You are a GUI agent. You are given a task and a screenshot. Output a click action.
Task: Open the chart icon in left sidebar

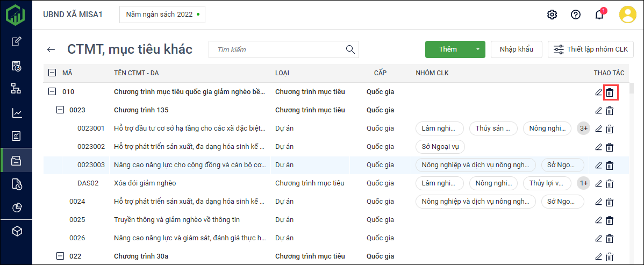(x=17, y=113)
